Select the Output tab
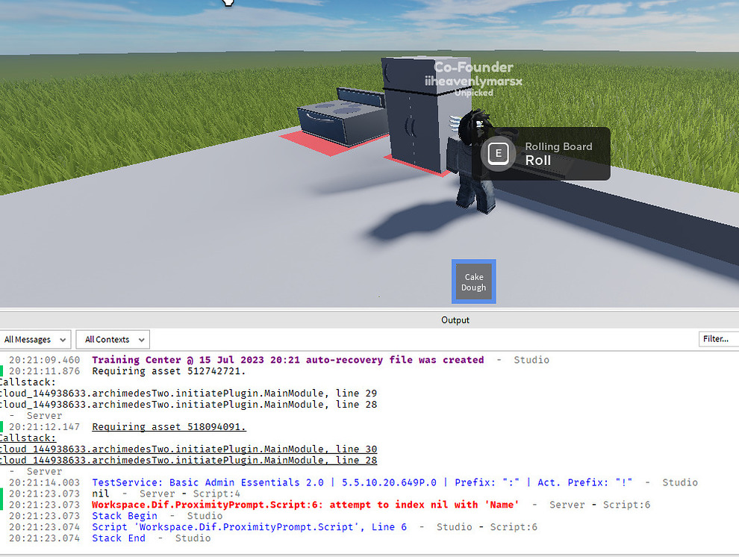The image size is (739, 560). pyautogui.click(x=455, y=320)
